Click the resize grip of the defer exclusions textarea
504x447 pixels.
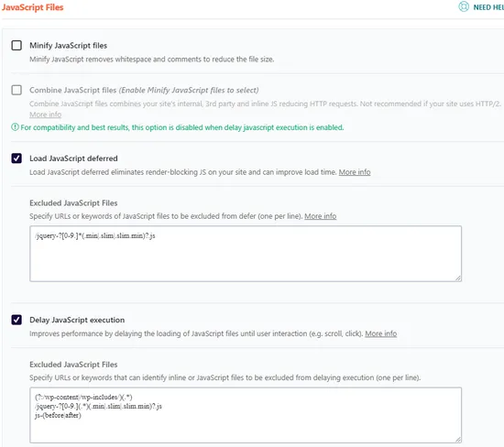coord(458,278)
